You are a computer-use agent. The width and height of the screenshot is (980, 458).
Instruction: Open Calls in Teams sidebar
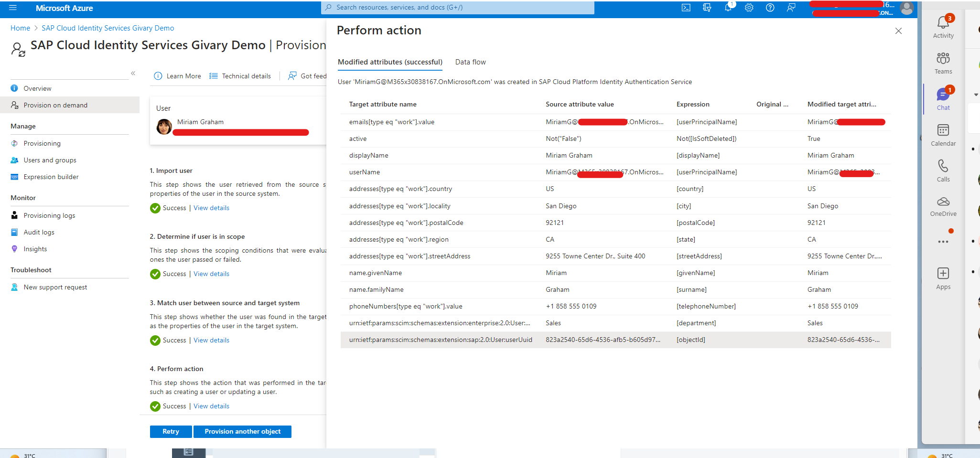[943, 171]
